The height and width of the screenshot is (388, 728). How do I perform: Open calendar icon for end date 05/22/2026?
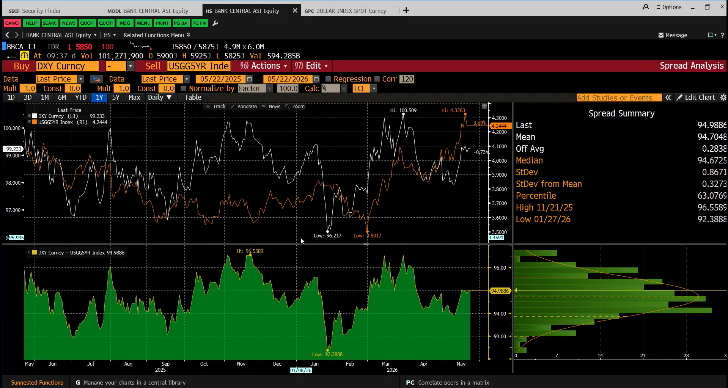point(316,79)
